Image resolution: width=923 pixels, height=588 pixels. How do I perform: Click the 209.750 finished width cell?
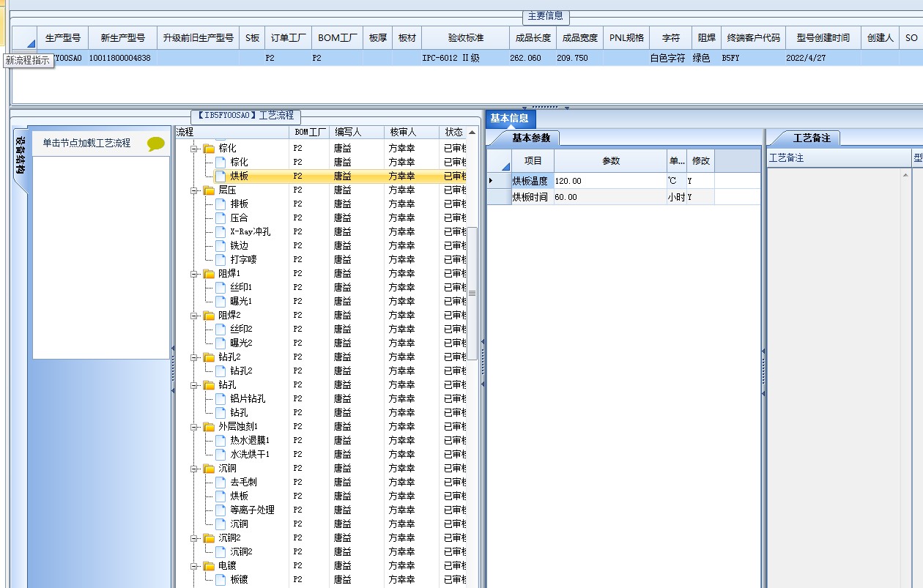(579, 58)
